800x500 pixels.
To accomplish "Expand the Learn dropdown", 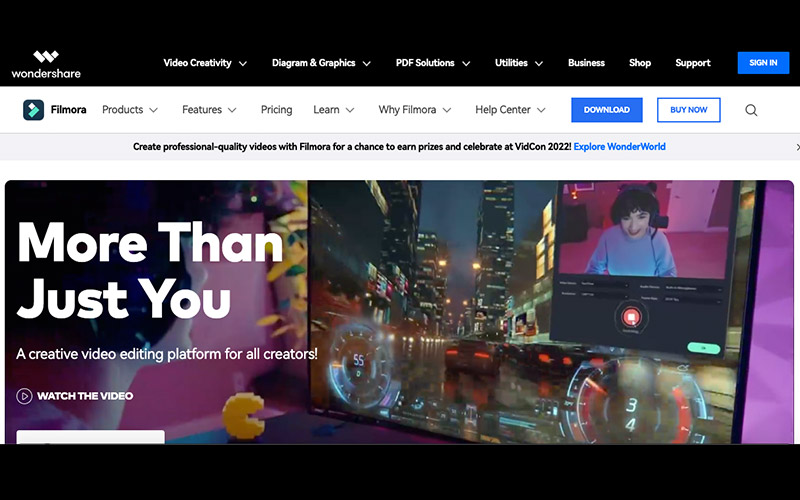I will [334, 110].
